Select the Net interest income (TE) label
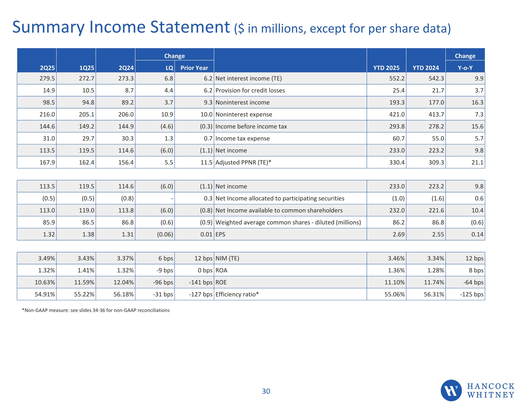The image size is (532, 410). 248,78
